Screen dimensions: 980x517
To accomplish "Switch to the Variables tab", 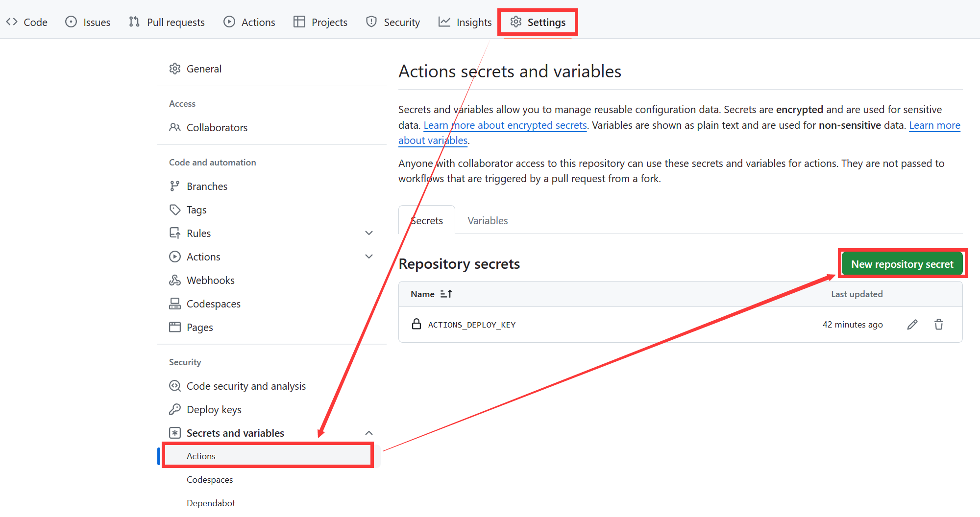I will (x=487, y=221).
